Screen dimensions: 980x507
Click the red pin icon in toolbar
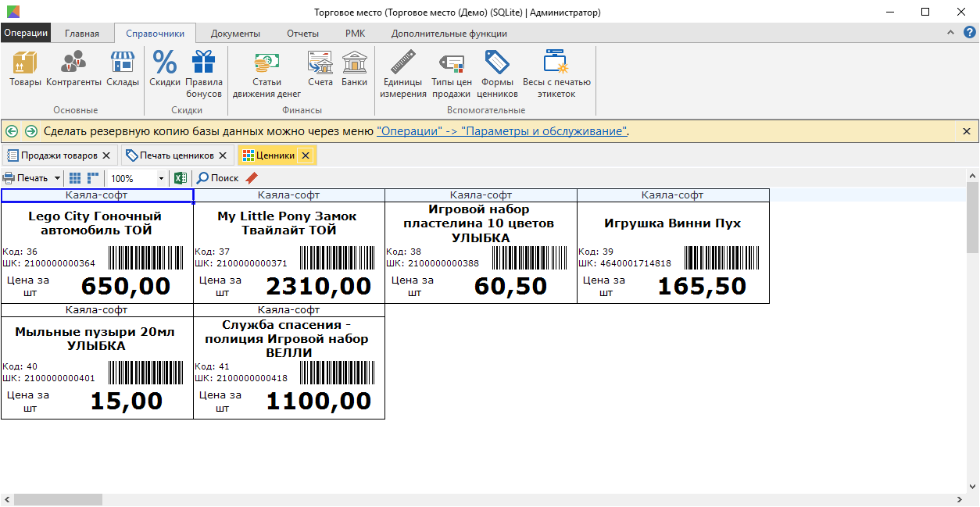click(252, 178)
